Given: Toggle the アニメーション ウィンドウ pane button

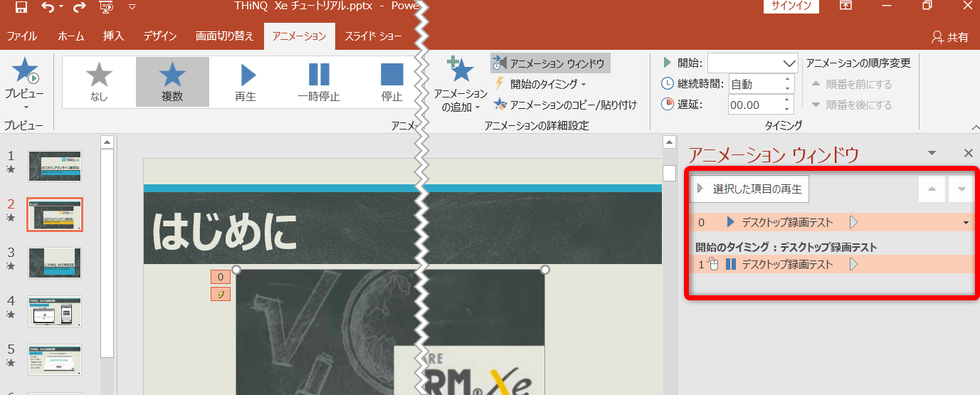Looking at the screenshot, I should click(550, 63).
